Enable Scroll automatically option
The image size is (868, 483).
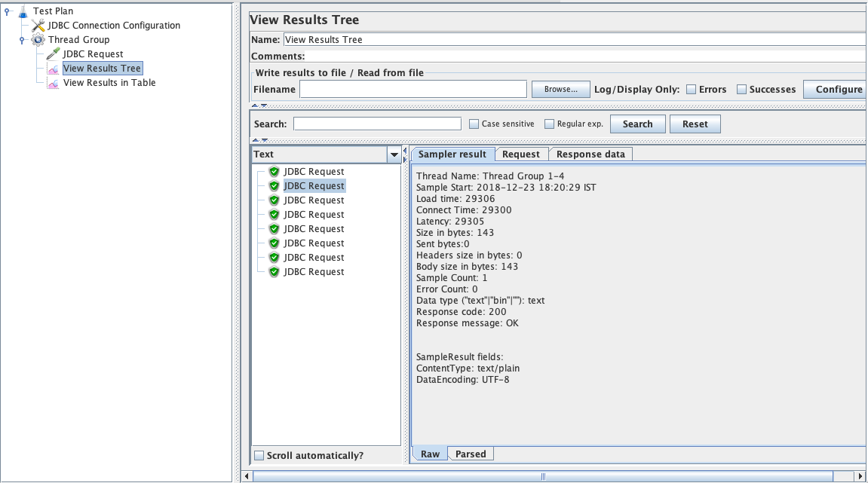[x=259, y=455]
